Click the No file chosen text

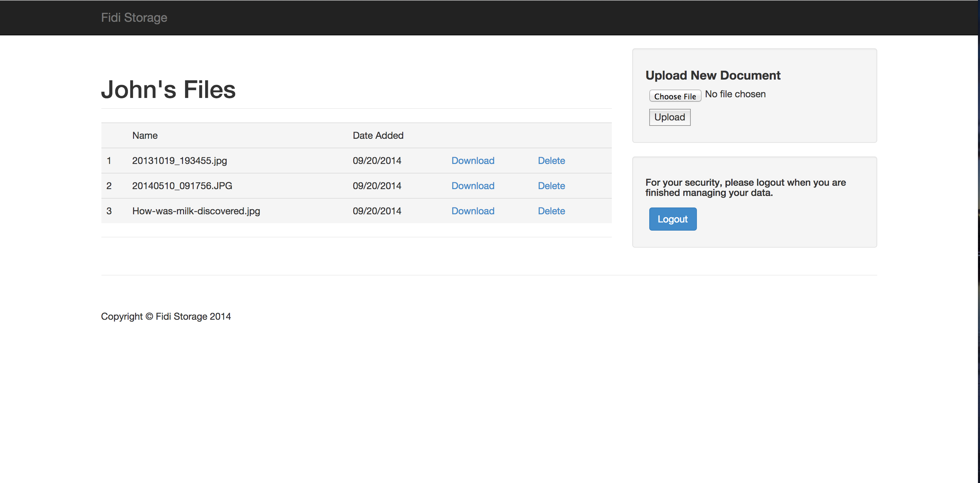coord(735,94)
